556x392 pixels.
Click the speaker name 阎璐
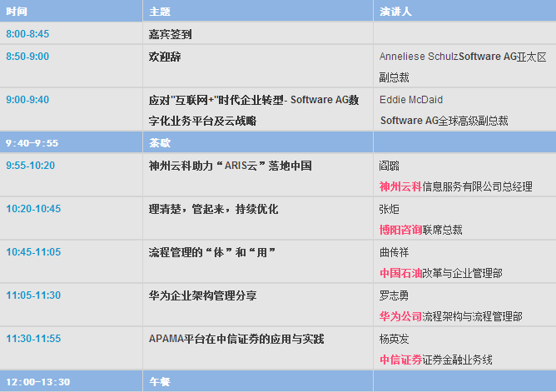pos(389,166)
